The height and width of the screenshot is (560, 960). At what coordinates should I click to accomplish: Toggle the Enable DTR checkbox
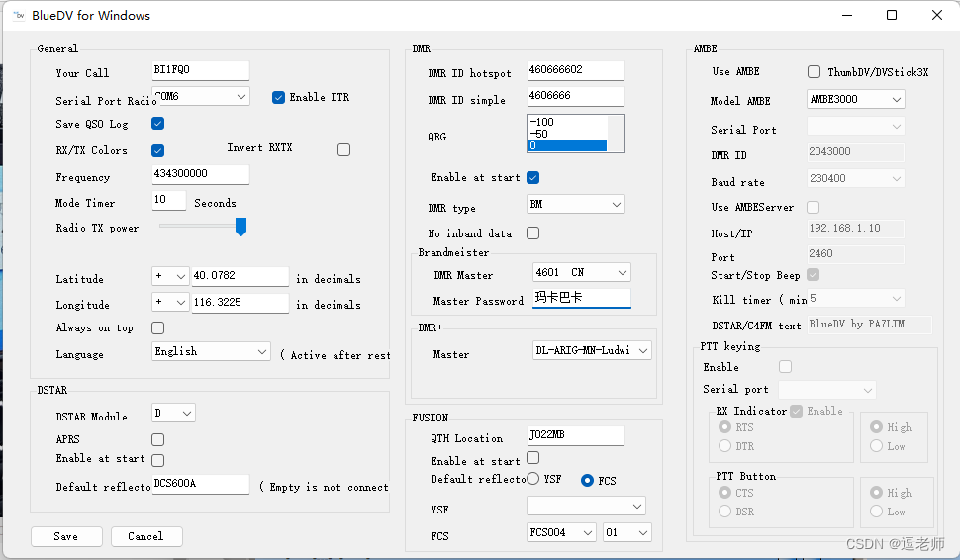278,97
